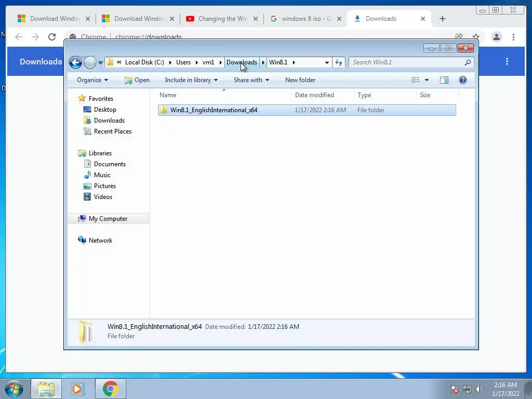Open Action Center flag in tray
The image size is (532, 399).
coord(455,389)
